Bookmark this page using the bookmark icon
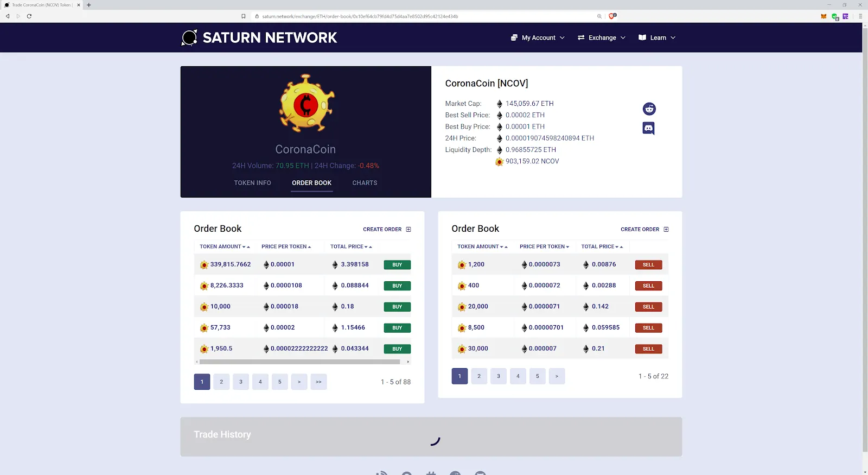The image size is (868, 475). [244, 16]
